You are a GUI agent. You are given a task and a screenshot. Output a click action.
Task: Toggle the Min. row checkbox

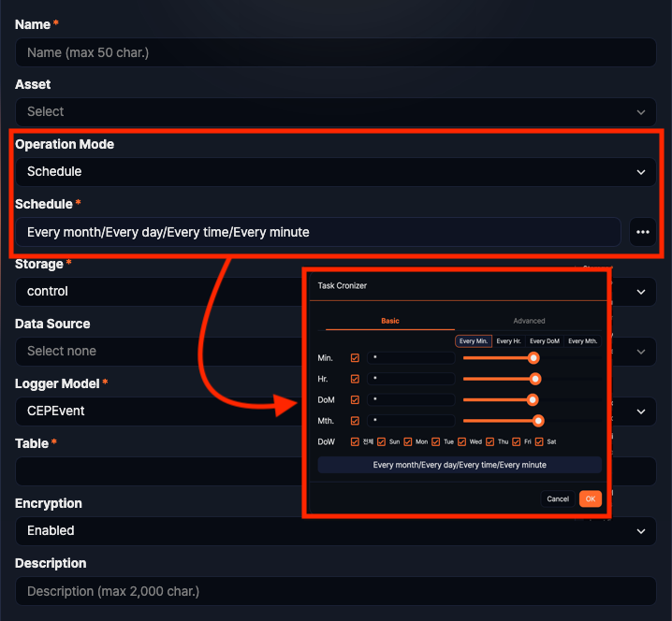355,357
